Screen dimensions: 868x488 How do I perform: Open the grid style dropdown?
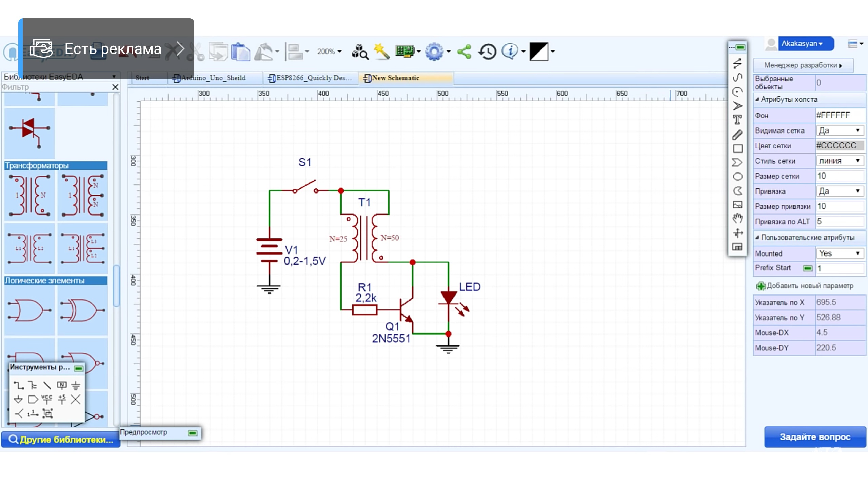point(840,161)
